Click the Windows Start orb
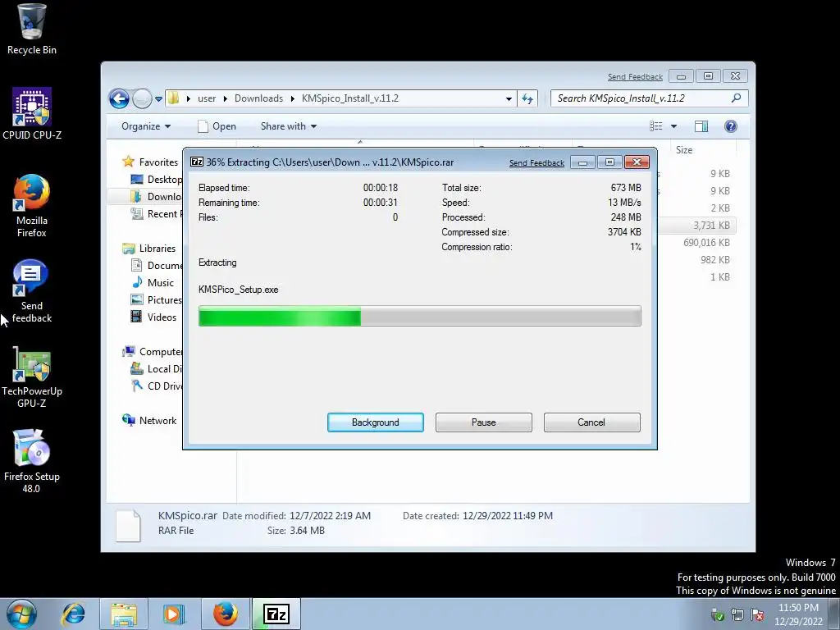The image size is (840, 630). 21,614
